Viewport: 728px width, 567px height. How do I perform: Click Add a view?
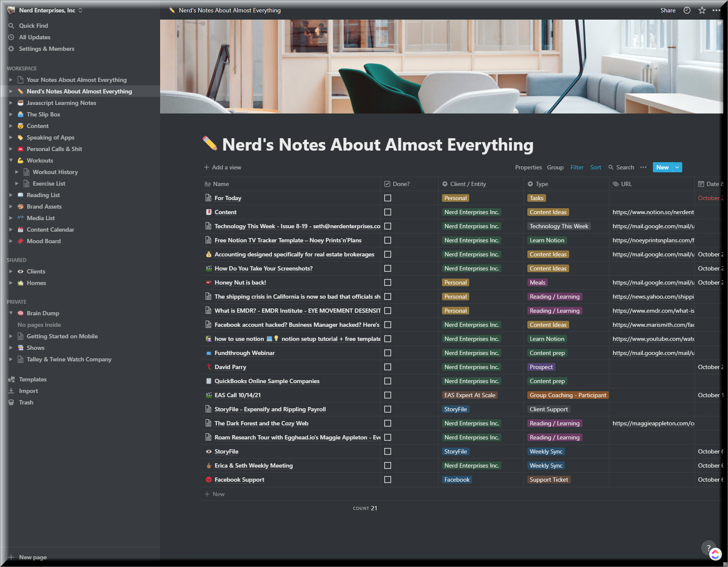[222, 167]
